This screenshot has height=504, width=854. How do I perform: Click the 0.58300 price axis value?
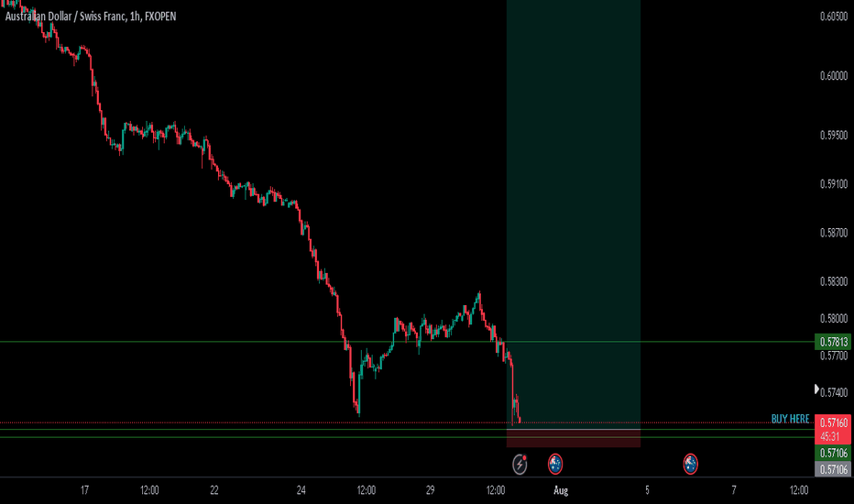[x=834, y=281]
